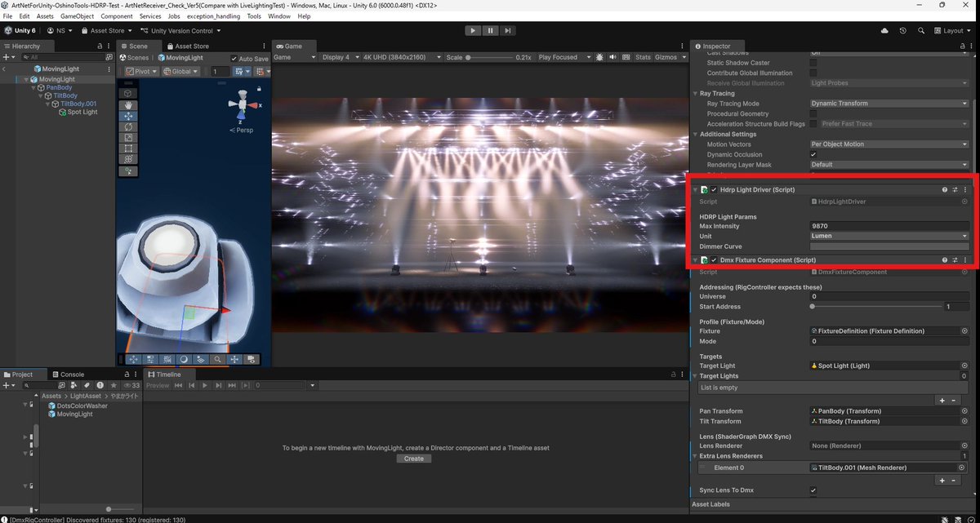Click the Max Intensity field showing 9870
The width and height of the screenshot is (980, 523).
pyautogui.click(x=889, y=225)
